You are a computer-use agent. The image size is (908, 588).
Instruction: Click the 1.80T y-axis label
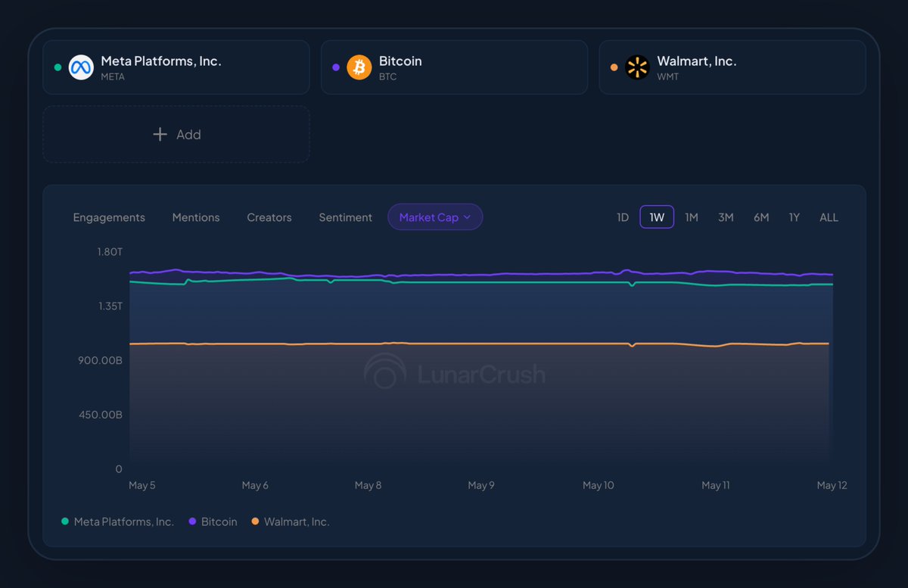pyautogui.click(x=110, y=251)
